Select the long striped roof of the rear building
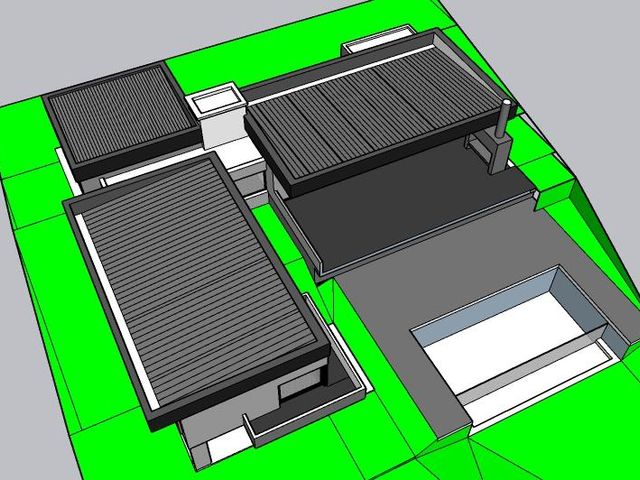 tap(378, 111)
